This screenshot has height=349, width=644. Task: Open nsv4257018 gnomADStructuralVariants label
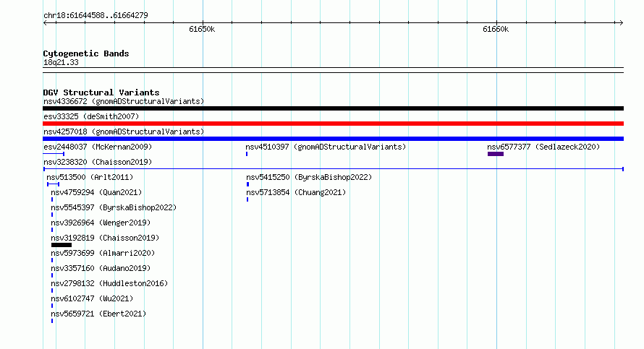point(124,132)
